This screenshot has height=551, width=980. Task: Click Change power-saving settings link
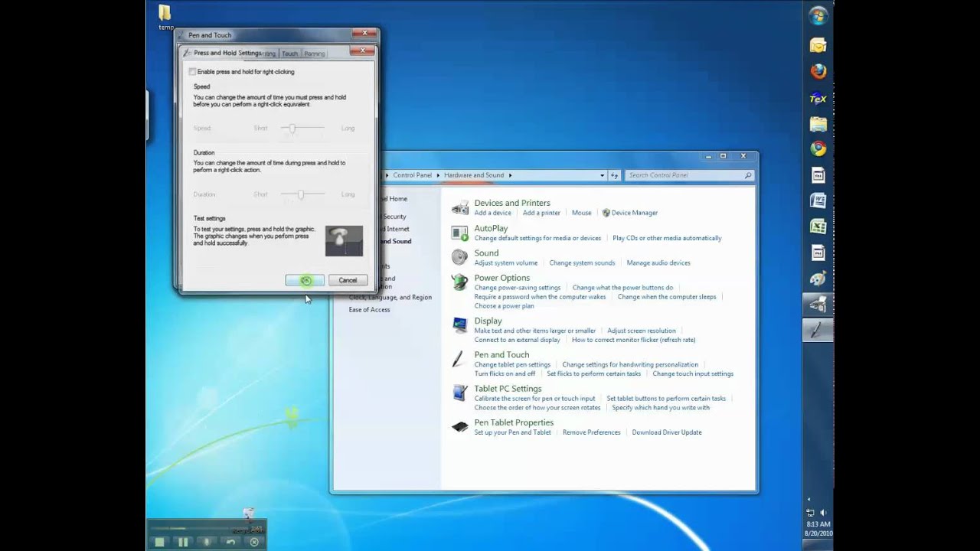click(518, 288)
